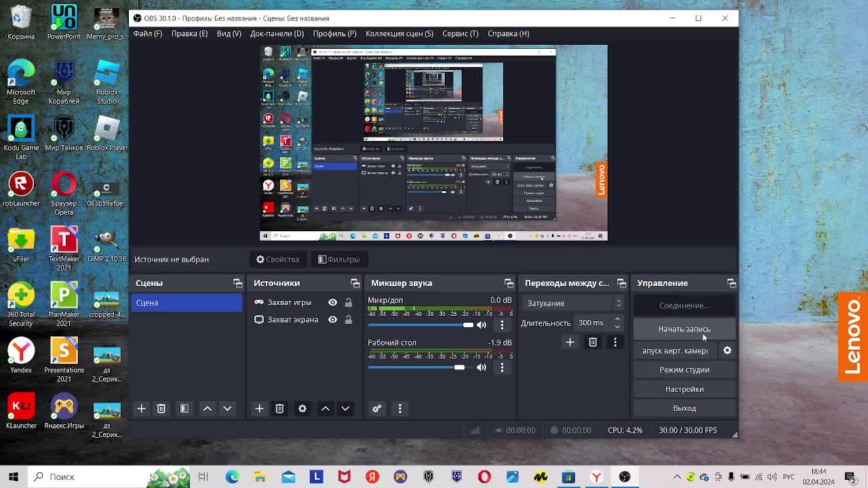868x488 pixels.
Task: Open the Вид (V) menu
Action: coord(229,33)
